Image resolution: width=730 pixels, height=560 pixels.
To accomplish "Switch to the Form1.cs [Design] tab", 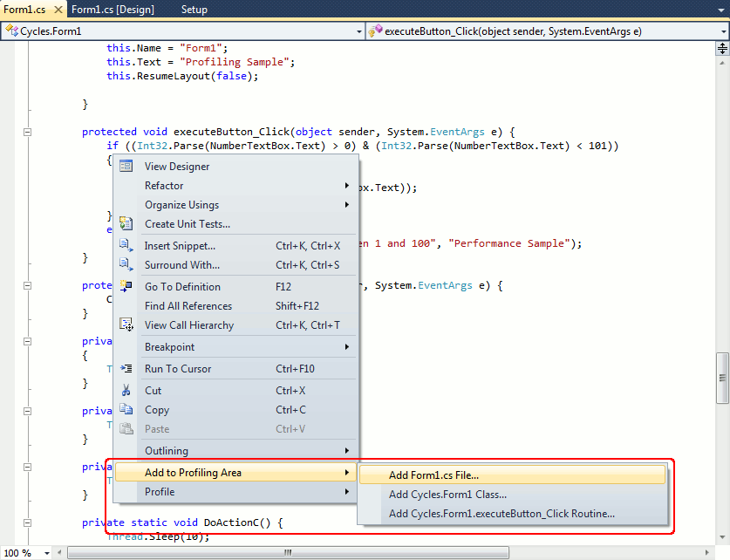I will pos(113,10).
